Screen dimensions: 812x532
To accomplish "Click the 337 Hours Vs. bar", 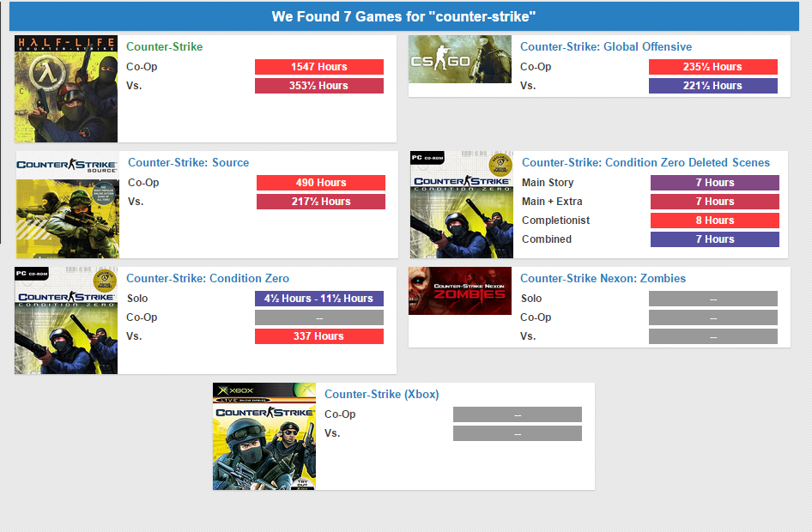I will pyautogui.click(x=319, y=336).
